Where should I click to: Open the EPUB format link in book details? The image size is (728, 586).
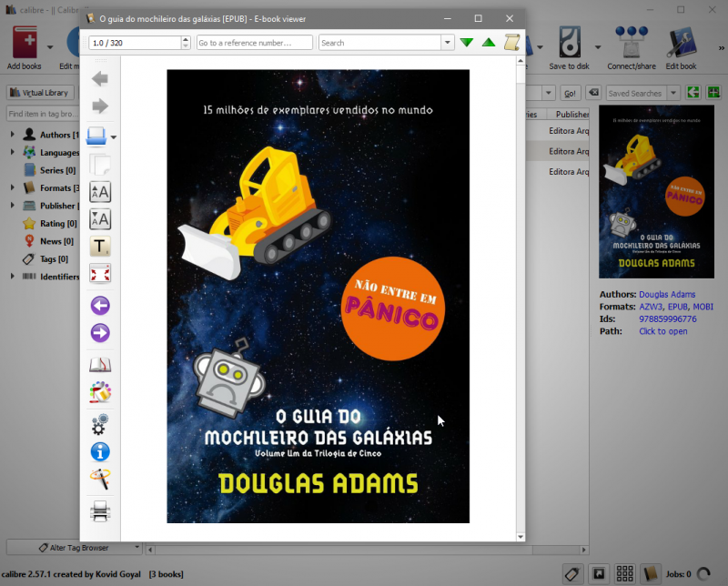[677, 307]
